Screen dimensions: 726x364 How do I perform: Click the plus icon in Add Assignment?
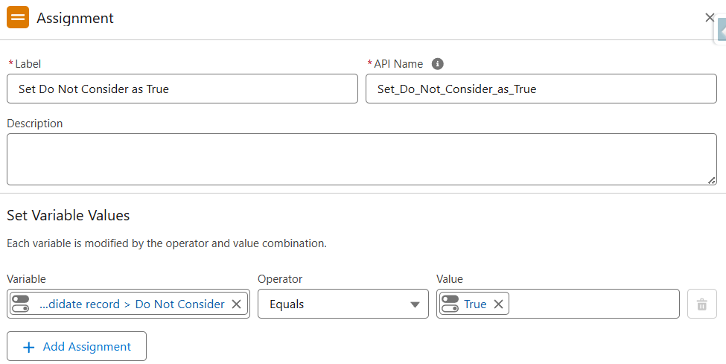point(29,347)
